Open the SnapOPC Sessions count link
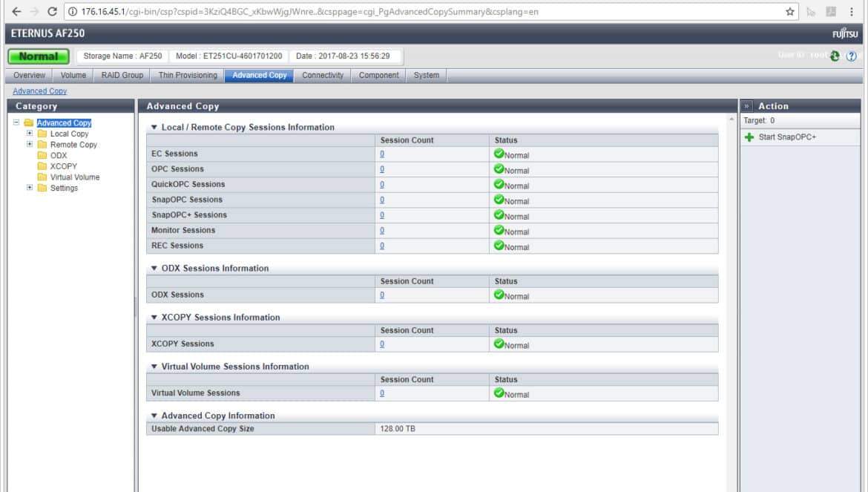This screenshot has width=868, height=492. point(382,200)
